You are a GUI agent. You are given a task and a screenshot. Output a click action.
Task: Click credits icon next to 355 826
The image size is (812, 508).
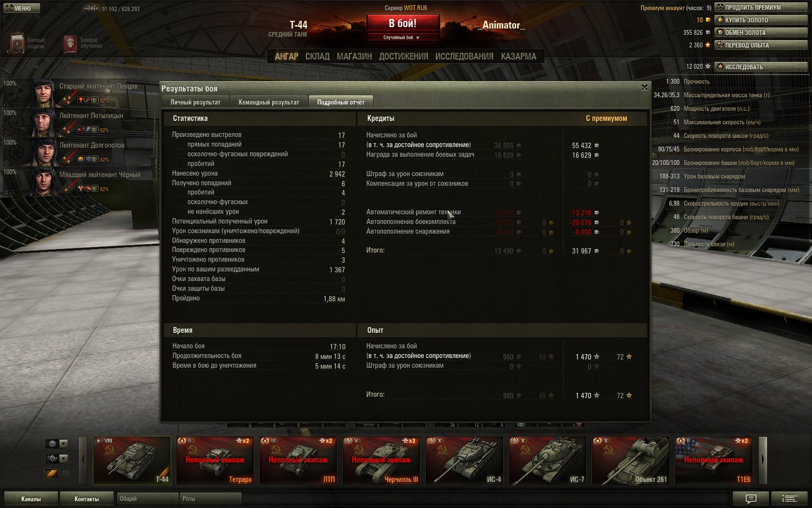(x=708, y=32)
